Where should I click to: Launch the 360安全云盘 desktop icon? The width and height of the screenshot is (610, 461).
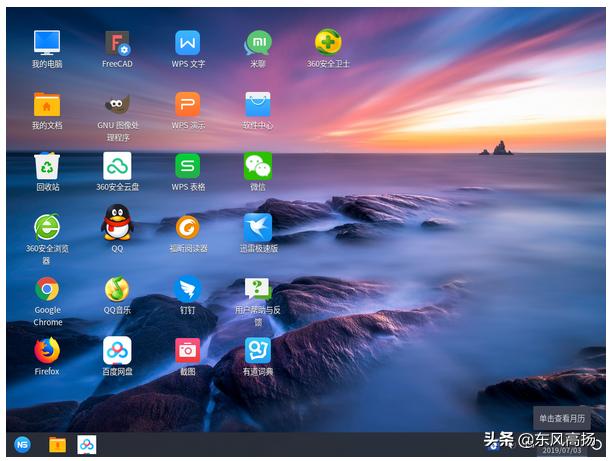pos(117,166)
